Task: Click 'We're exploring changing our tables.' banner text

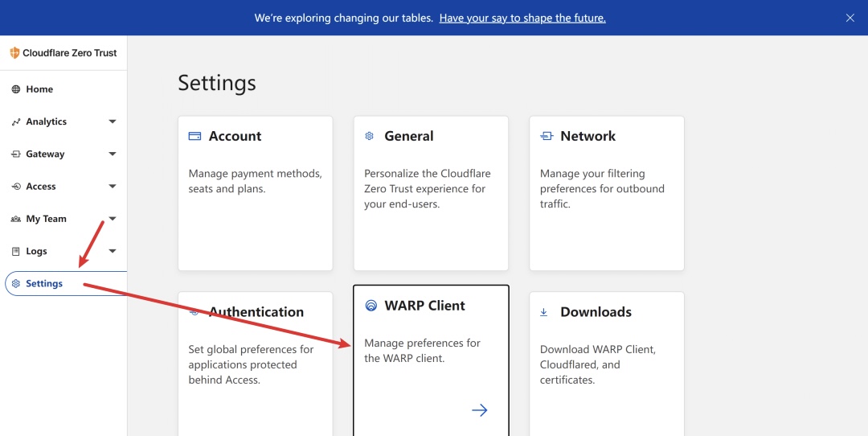Action: coord(344,18)
